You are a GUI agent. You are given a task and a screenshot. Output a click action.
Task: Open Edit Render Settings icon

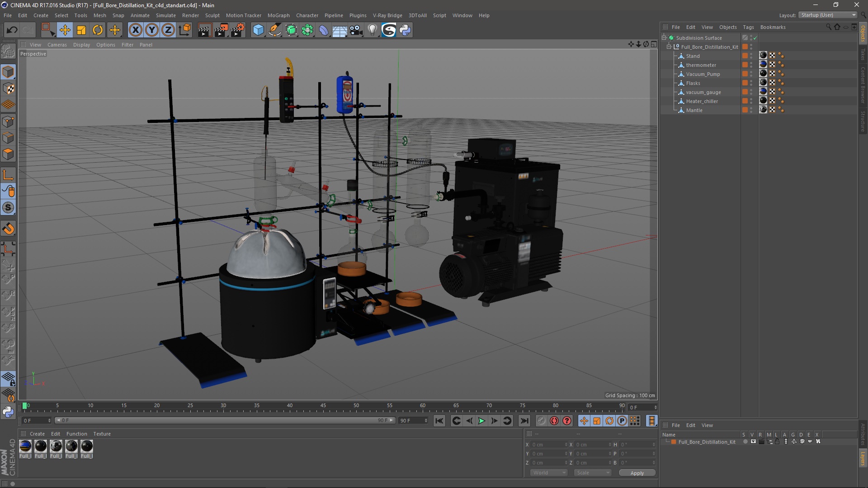237,30
